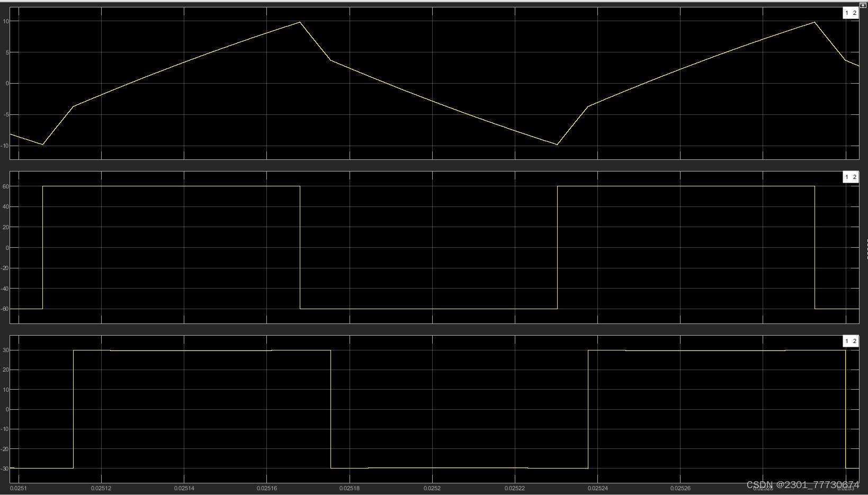Toggle signal 2 in bottom plot legend
This screenshot has height=495, width=868.
coord(854,341)
